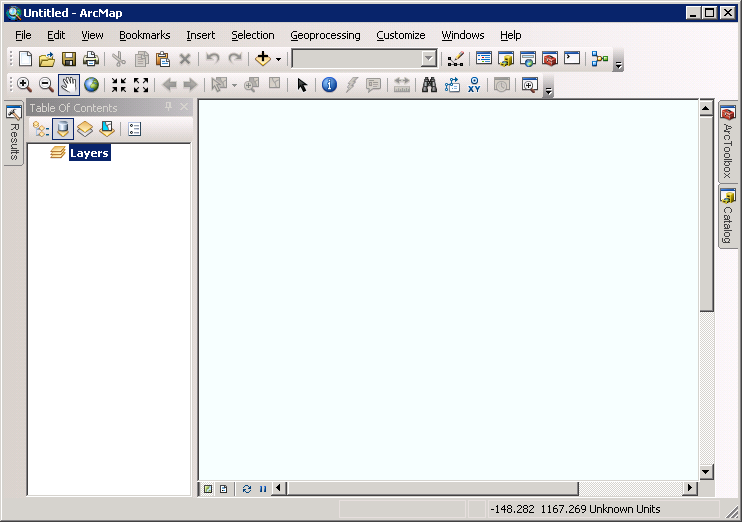The height and width of the screenshot is (522, 742).
Task: Click Fixed Zoom In
Action: click(x=119, y=85)
